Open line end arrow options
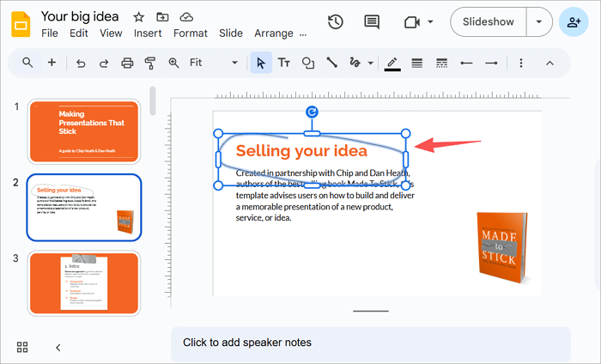601x364 pixels. pyautogui.click(x=491, y=63)
